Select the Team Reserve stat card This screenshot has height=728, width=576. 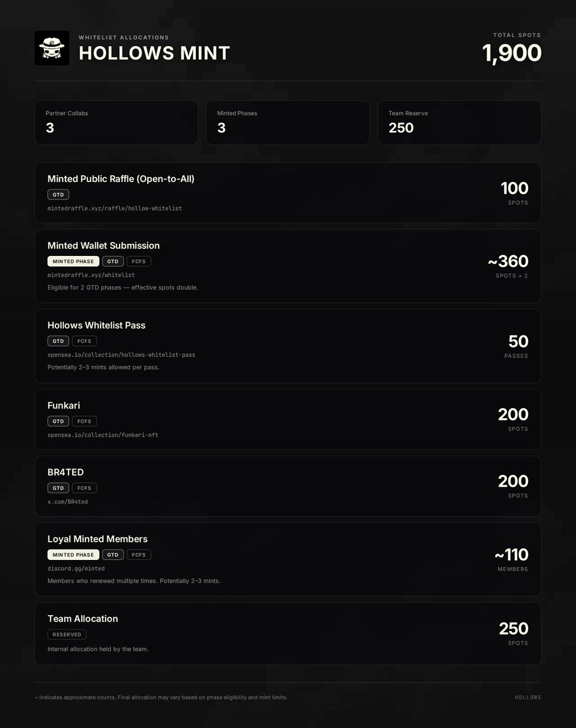pos(460,123)
